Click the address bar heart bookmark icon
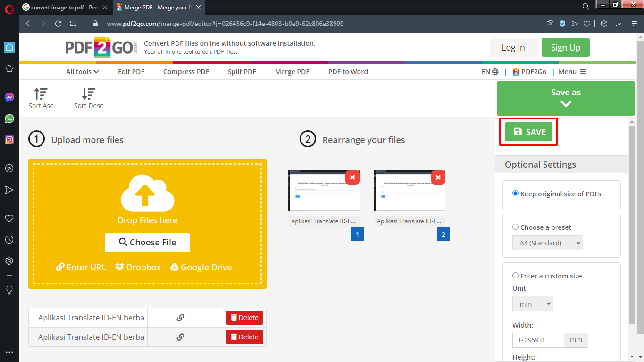Image resolution: width=644 pixels, height=362 pixels. tap(587, 24)
